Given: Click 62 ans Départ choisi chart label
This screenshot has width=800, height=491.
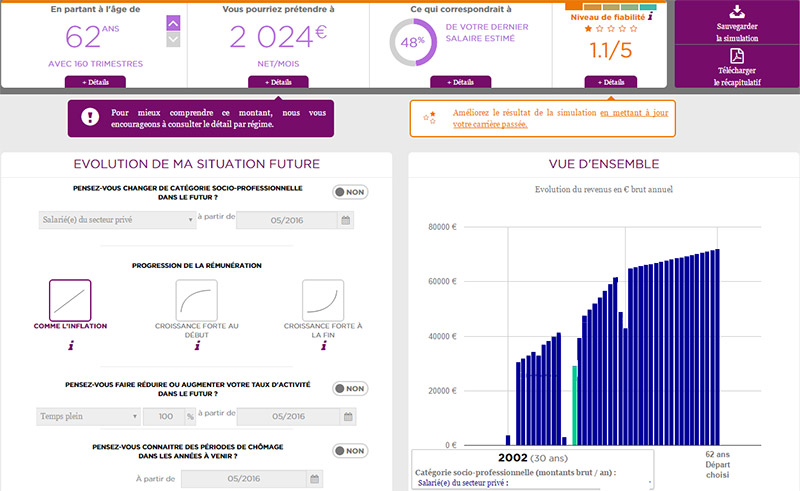Looking at the screenshot, I should coord(717,464).
